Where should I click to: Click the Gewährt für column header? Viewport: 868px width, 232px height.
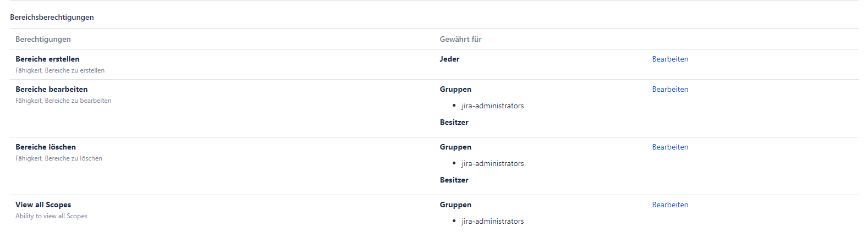[460, 39]
